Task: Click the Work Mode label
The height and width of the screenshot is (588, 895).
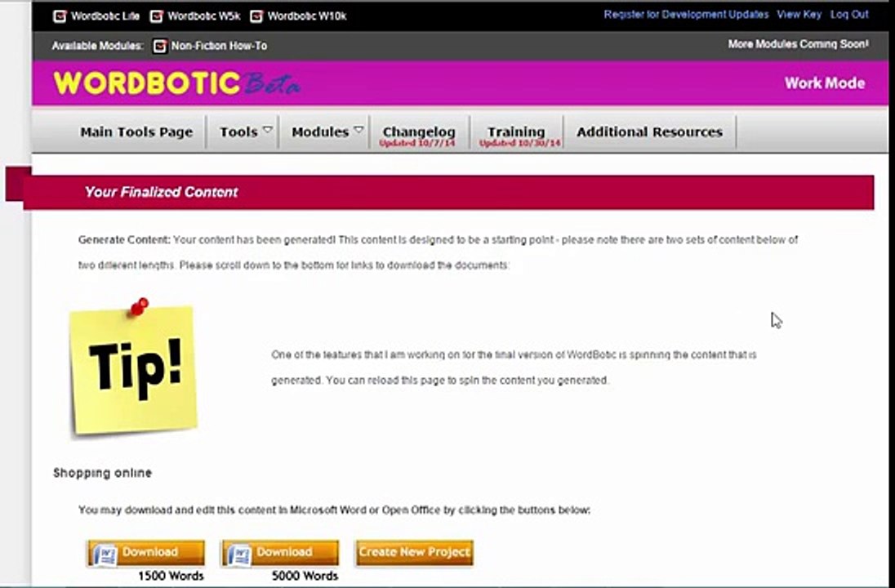Action: [x=825, y=83]
